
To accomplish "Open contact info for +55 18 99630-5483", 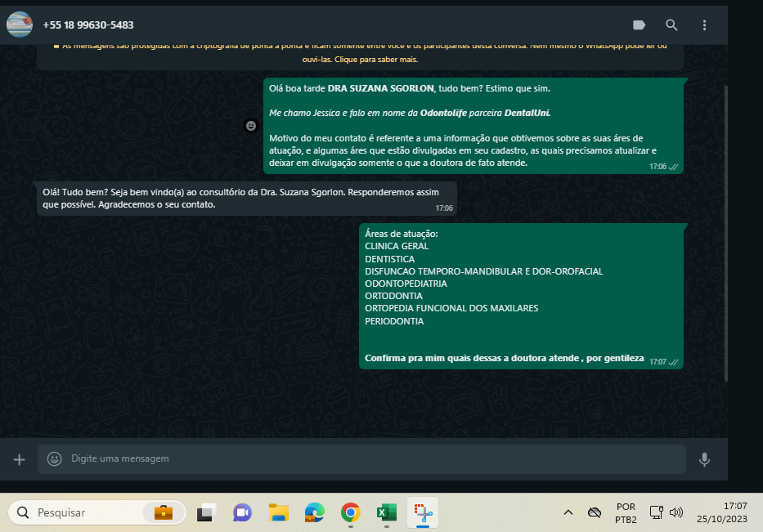I will pyautogui.click(x=88, y=25).
